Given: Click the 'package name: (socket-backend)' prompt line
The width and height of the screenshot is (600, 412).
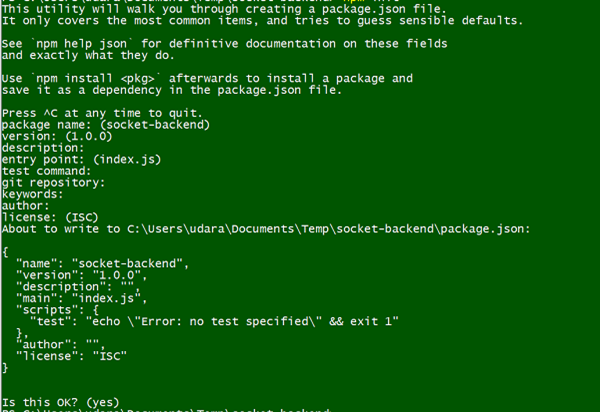Looking at the screenshot, I should pyautogui.click(x=106, y=125).
